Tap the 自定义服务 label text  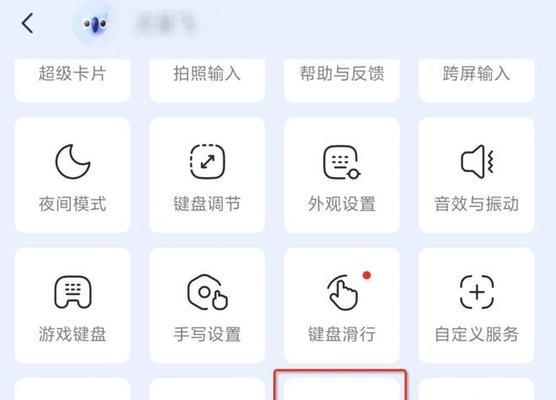[477, 334]
